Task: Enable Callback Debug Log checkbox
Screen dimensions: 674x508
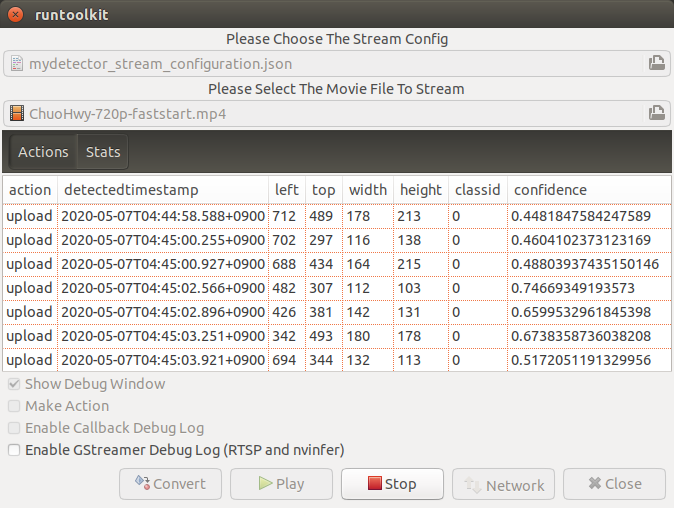Action: [14, 428]
